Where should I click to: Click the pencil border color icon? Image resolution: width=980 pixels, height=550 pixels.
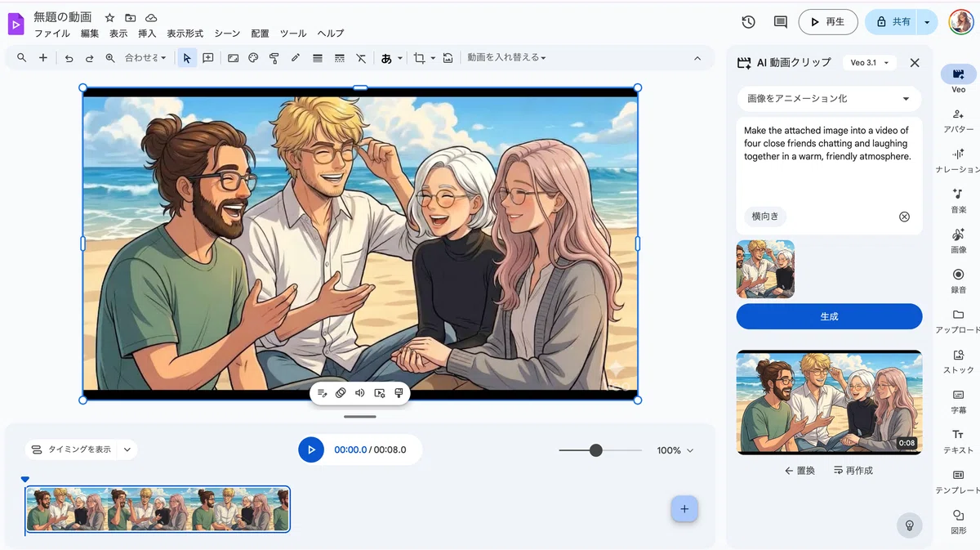[x=296, y=58]
